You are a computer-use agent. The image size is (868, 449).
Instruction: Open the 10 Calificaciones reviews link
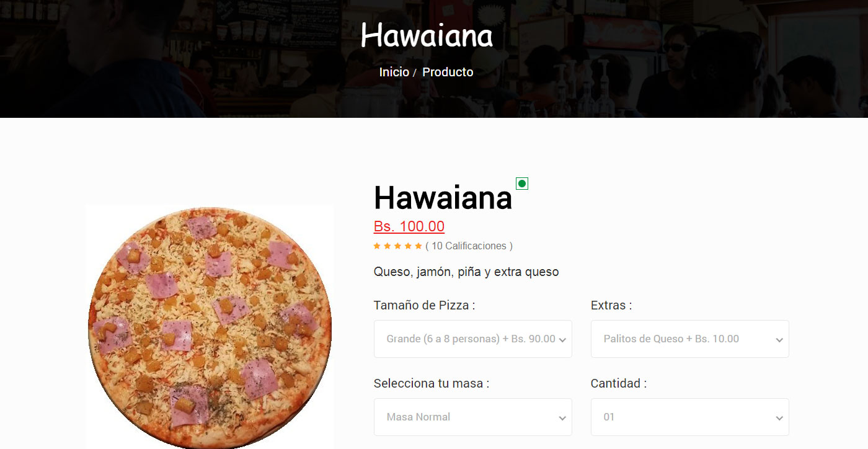(x=469, y=246)
